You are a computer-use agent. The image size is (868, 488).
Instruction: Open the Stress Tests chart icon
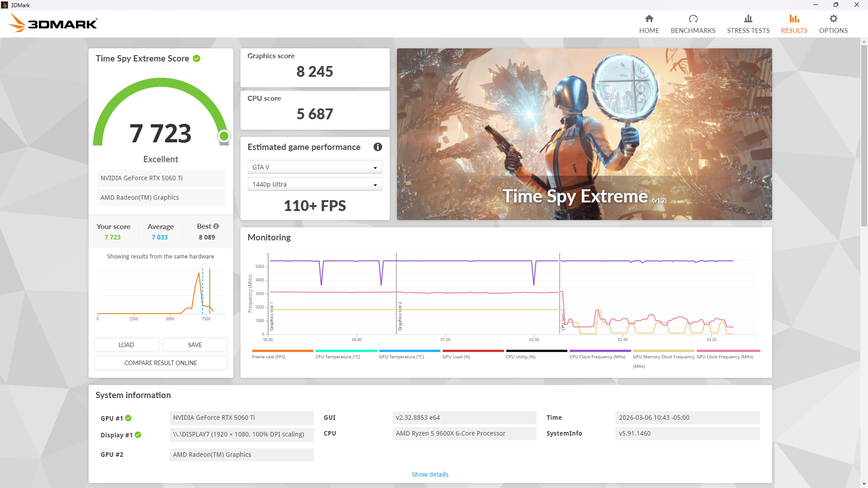[748, 19]
